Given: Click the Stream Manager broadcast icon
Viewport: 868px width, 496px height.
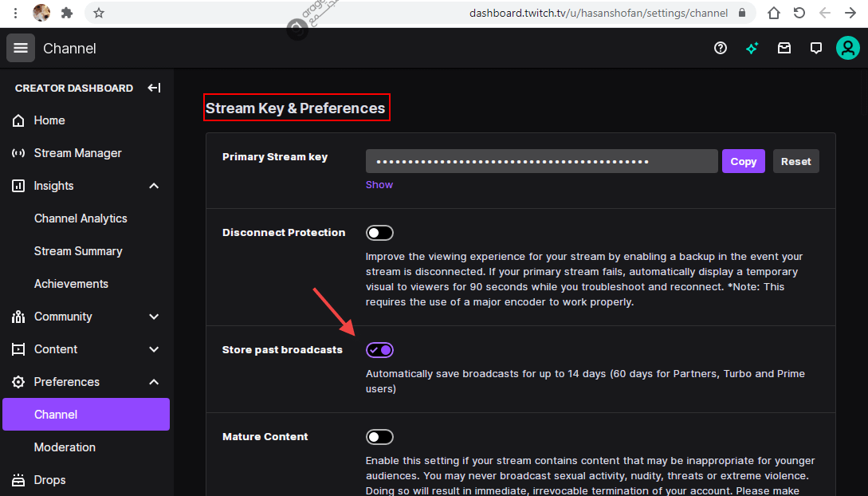Looking at the screenshot, I should pos(18,153).
